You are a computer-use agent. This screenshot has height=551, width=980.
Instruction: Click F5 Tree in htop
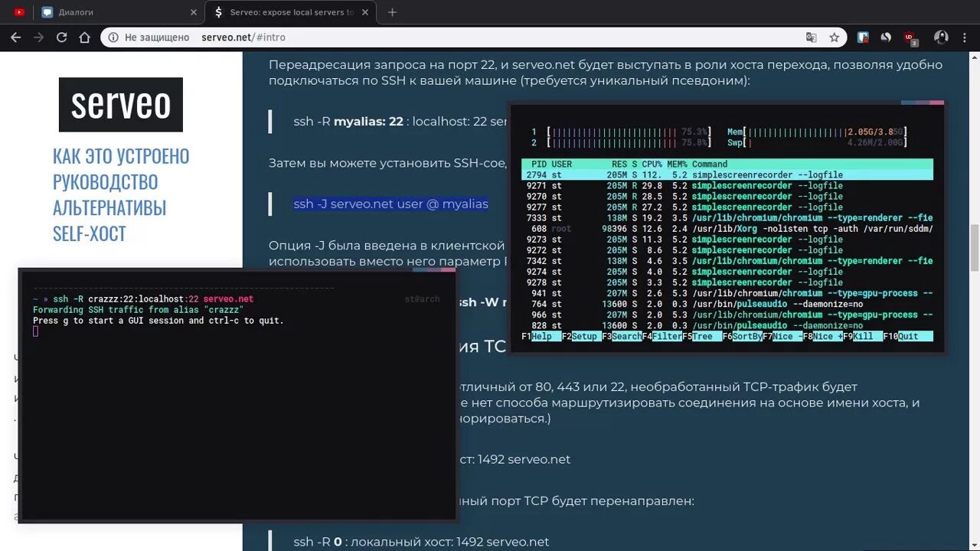[x=702, y=336]
